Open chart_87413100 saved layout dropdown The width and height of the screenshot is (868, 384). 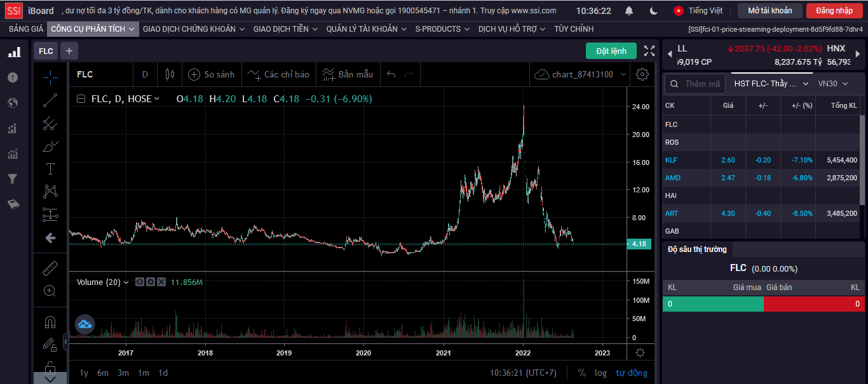(581, 74)
